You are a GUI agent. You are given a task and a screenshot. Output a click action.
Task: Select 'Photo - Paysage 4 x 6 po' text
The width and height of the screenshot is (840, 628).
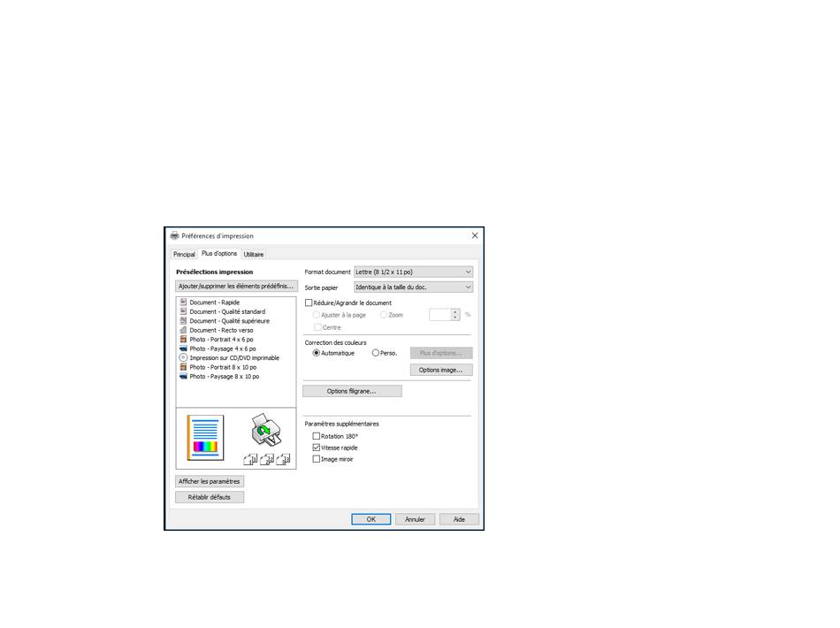click(223, 348)
